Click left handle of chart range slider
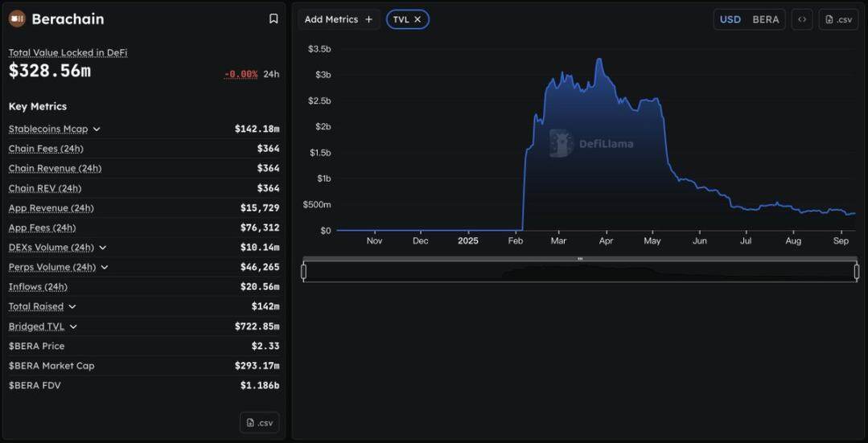 point(303,272)
